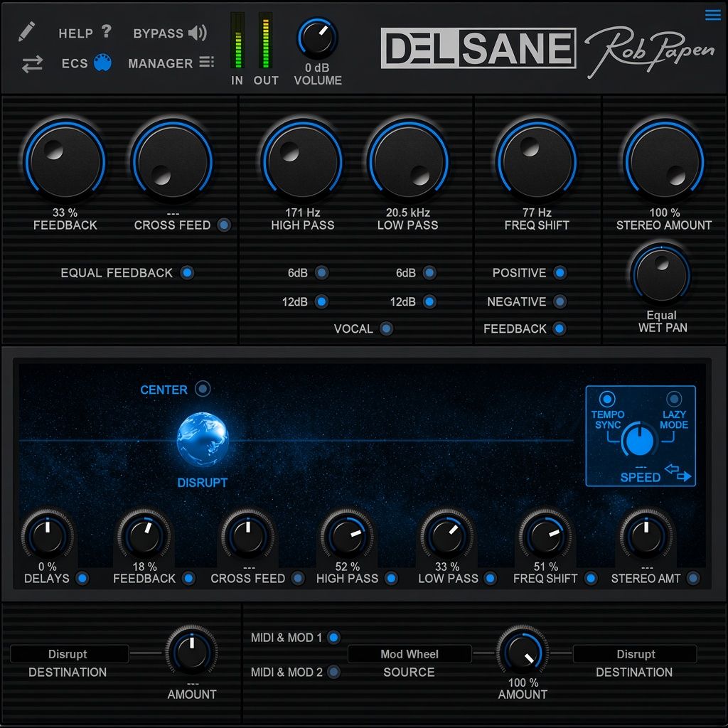Screen dimensions: 728x728
Task: Click the OUT level meter
Action: click(266, 41)
